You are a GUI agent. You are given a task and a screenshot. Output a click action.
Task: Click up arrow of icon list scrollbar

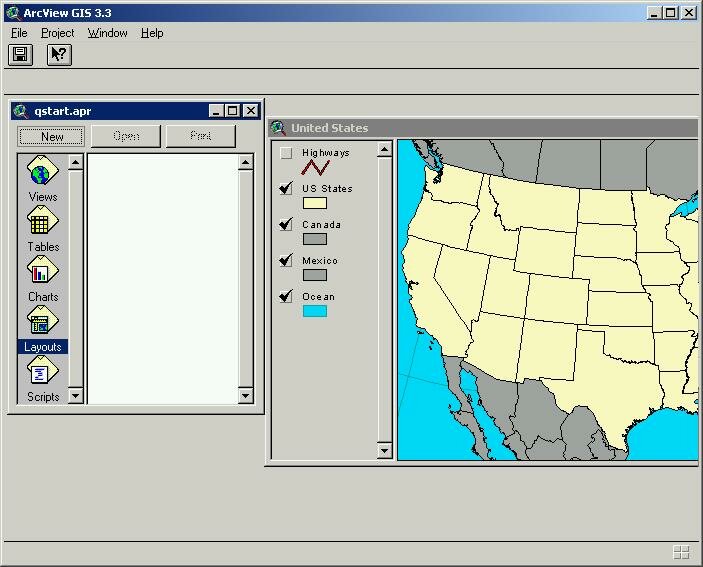click(x=75, y=162)
